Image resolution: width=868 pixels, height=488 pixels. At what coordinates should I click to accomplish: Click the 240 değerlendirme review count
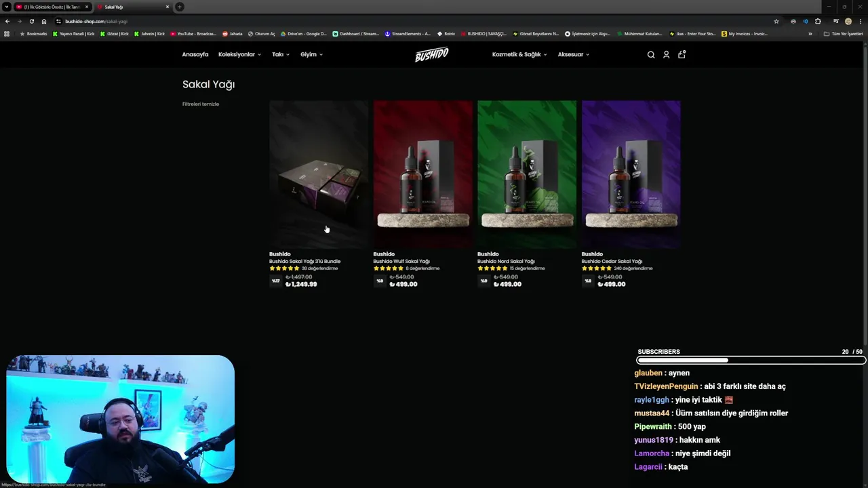coord(633,268)
